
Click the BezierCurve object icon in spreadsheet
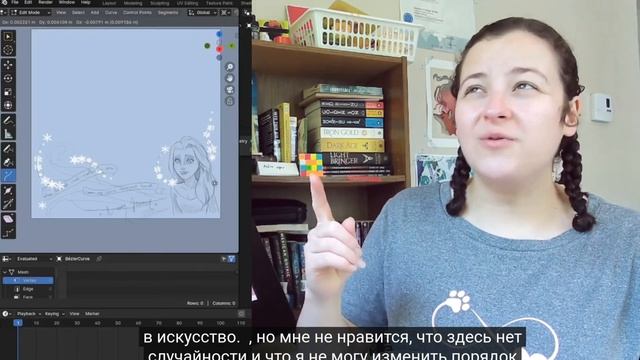pyautogui.click(x=60, y=259)
